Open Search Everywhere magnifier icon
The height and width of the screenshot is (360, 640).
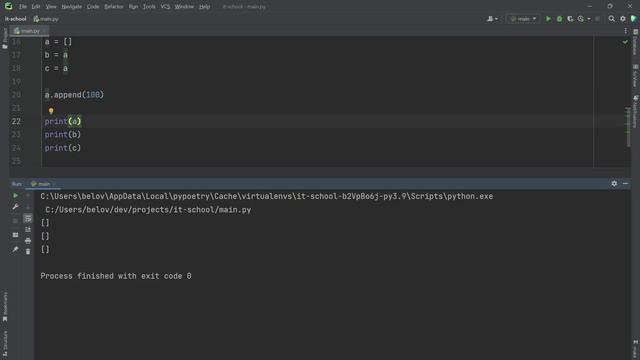pyautogui.click(x=611, y=19)
